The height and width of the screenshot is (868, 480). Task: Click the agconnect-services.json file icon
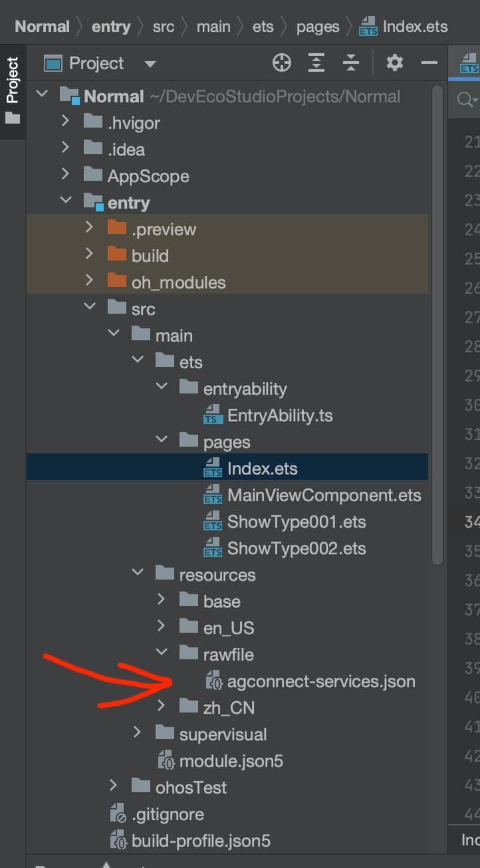(214, 682)
